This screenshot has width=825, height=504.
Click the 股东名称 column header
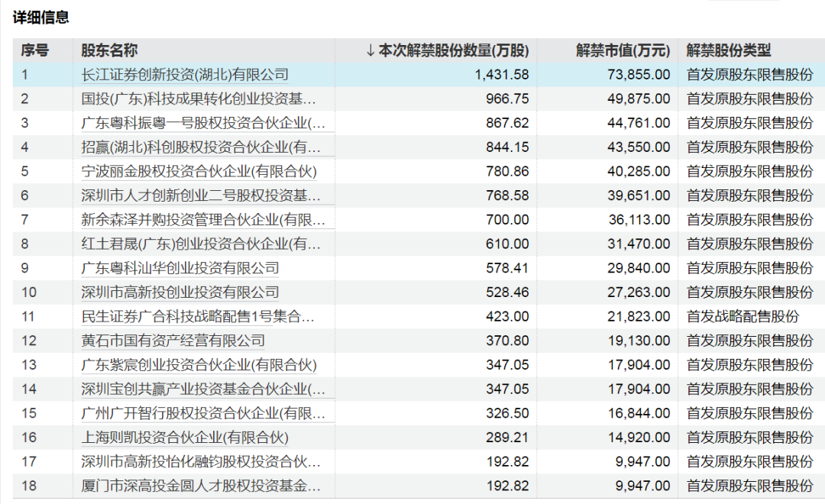[x=109, y=50]
